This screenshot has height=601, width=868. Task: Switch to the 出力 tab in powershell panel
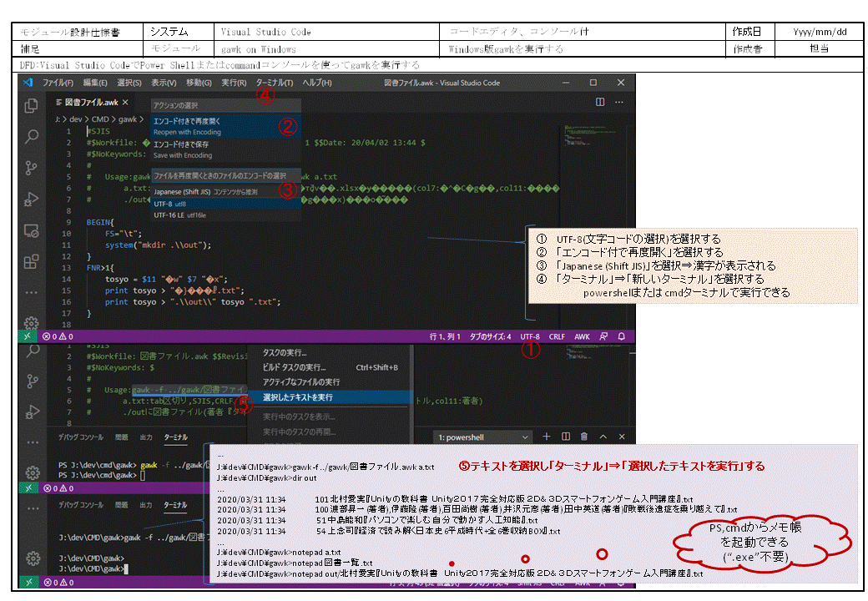(x=146, y=437)
